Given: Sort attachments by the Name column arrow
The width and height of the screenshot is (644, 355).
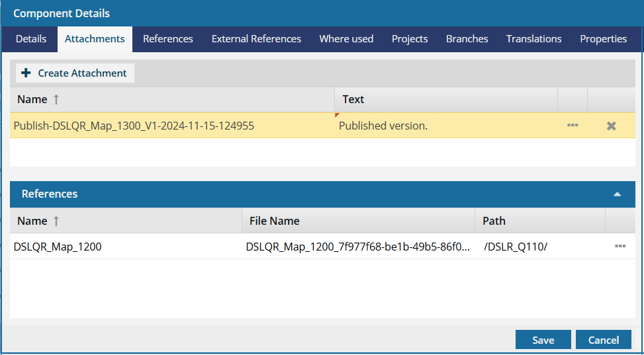Looking at the screenshot, I should (x=56, y=99).
